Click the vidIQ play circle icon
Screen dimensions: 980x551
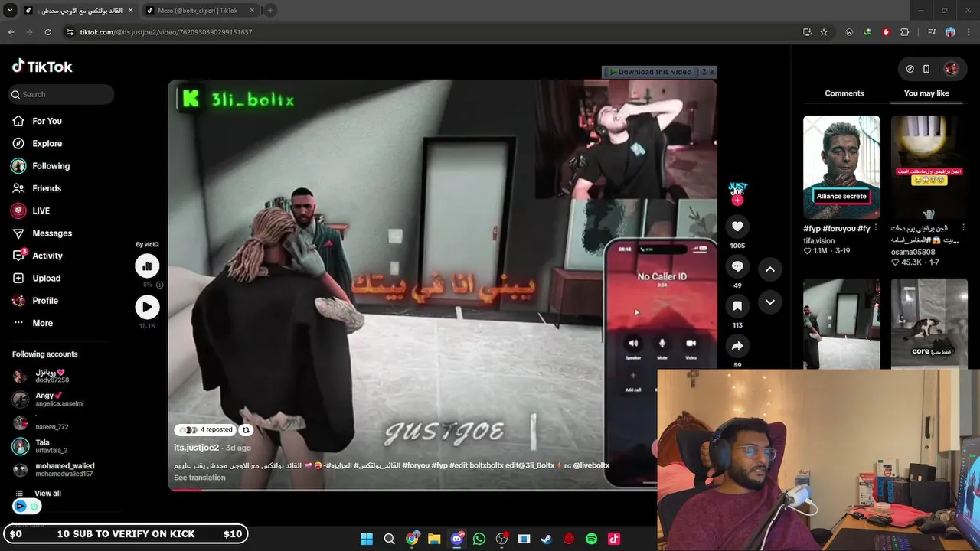[x=147, y=307]
